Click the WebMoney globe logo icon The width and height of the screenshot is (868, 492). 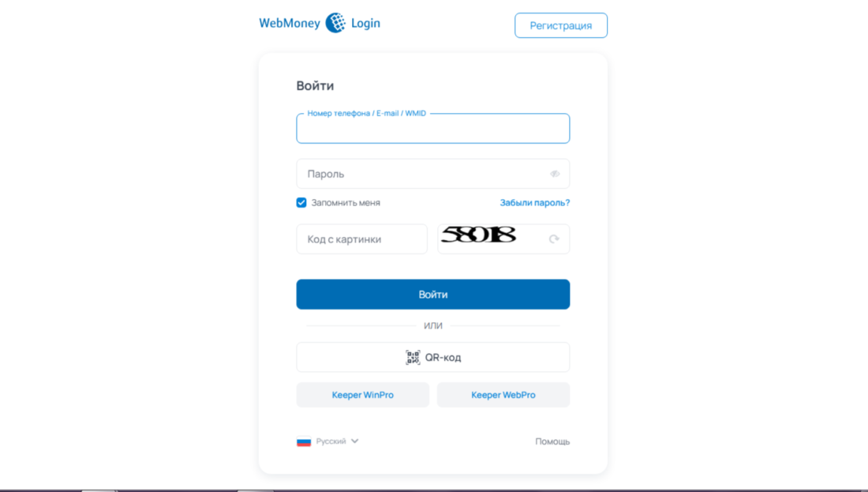[x=335, y=23]
